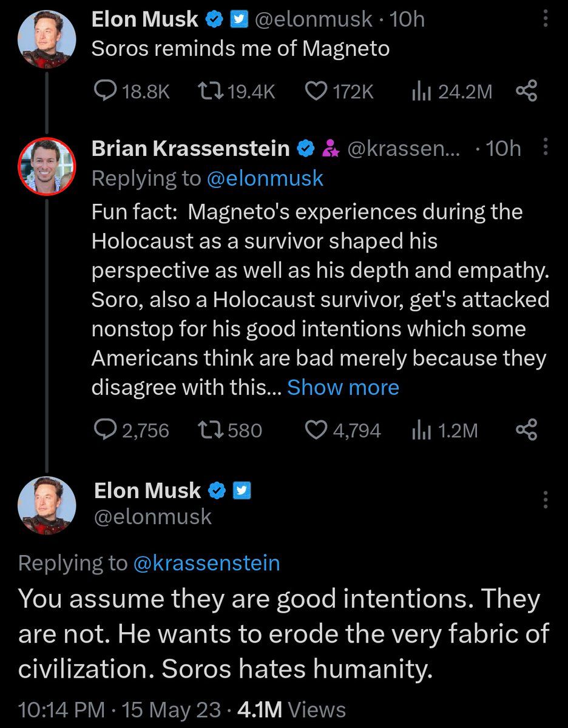
Task: Open Brian Krassenstein's profile photo
Action: coord(47,164)
